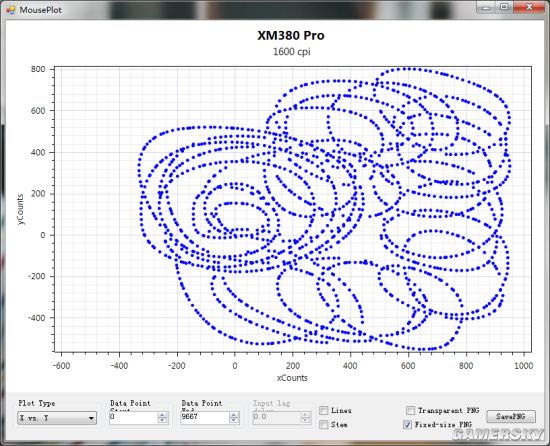Image resolution: width=550 pixels, height=446 pixels.
Task: Minimize the MousePlot window
Action: click(x=486, y=7)
